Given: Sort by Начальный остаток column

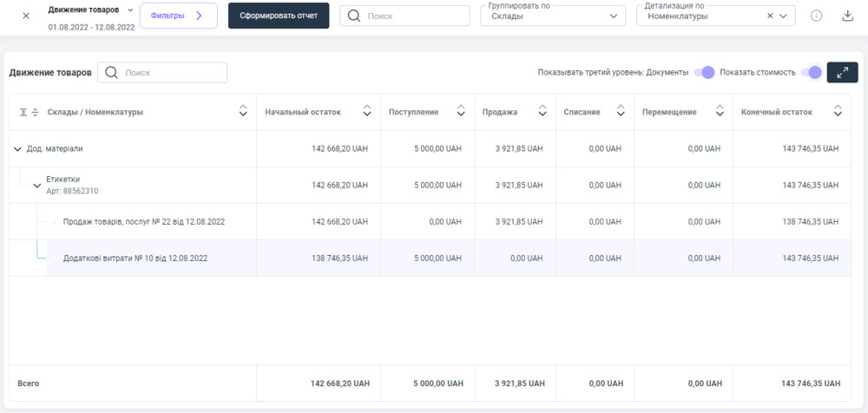Looking at the screenshot, I should [367, 112].
